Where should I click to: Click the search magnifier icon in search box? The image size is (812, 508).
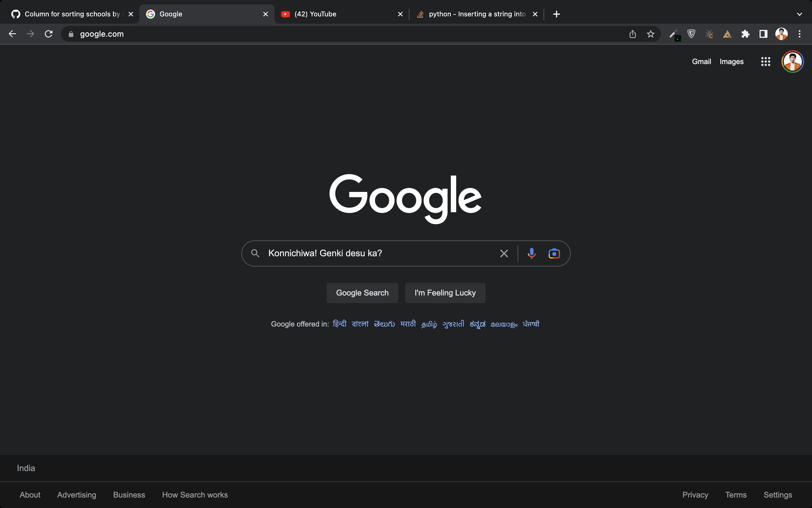[x=255, y=253]
